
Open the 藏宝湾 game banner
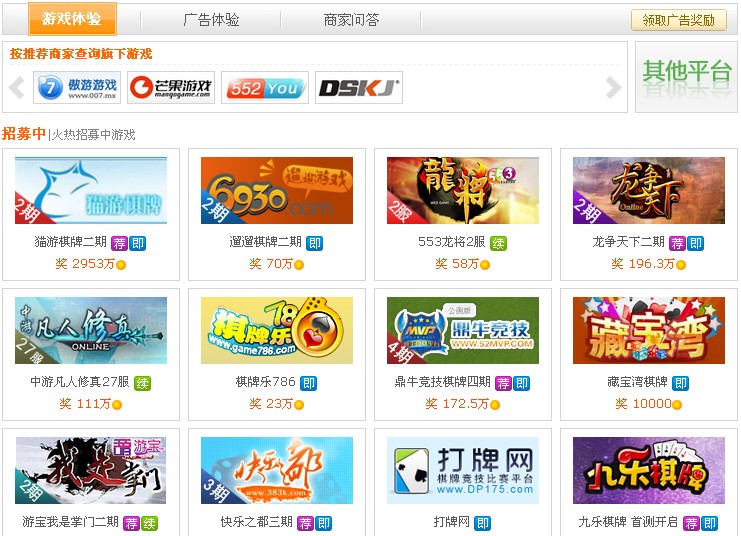(x=648, y=330)
